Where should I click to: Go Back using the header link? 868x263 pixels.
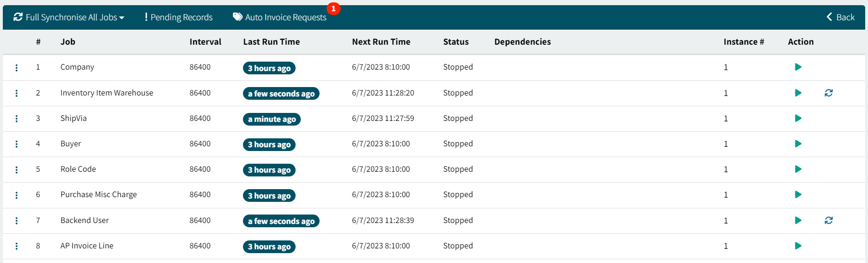tap(840, 17)
